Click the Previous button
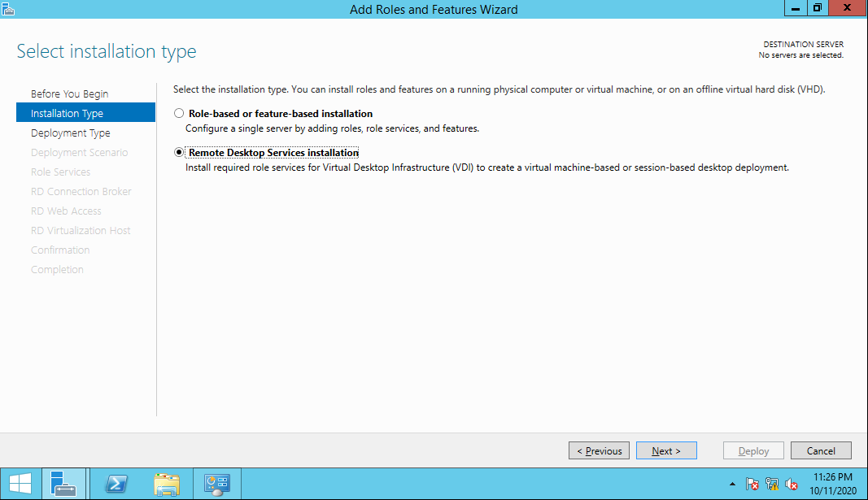This screenshot has height=500, width=868. click(x=599, y=450)
